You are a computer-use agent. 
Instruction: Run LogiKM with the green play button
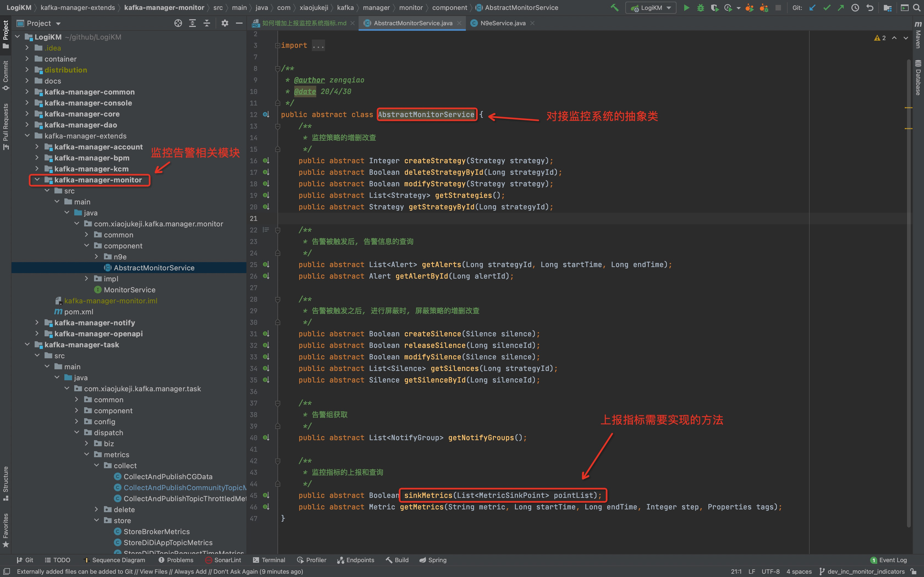[x=686, y=8]
